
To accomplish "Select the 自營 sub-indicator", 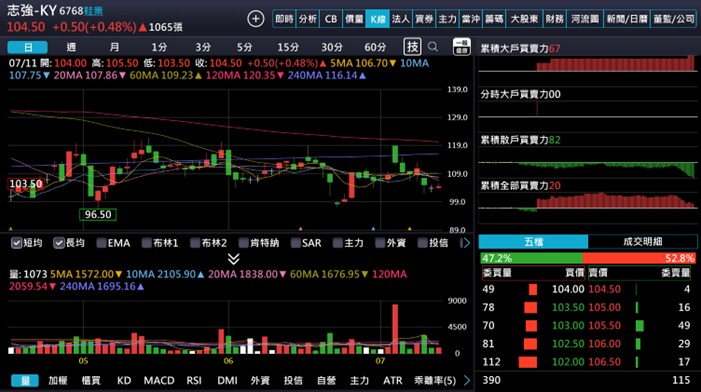I will click(x=326, y=380).
